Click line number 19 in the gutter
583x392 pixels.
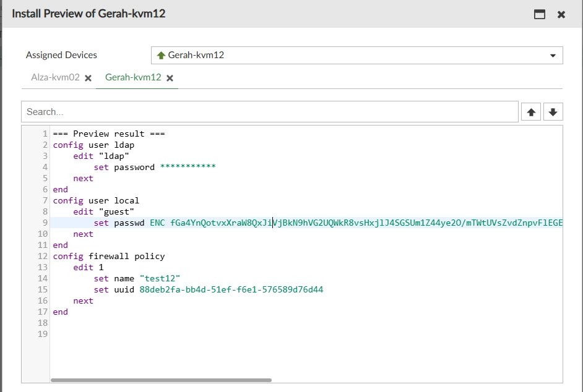(x=42, y=334)
